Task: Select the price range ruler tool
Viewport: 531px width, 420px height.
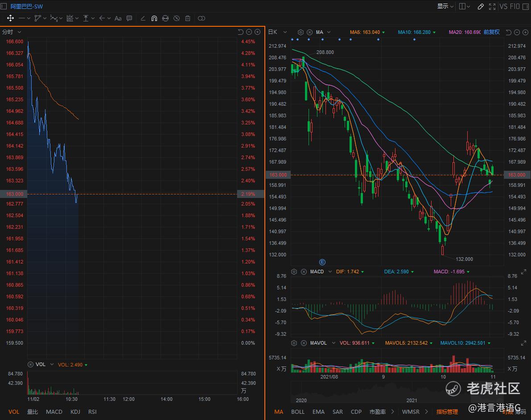Action: pyautogui.click(x=86, y=18)
